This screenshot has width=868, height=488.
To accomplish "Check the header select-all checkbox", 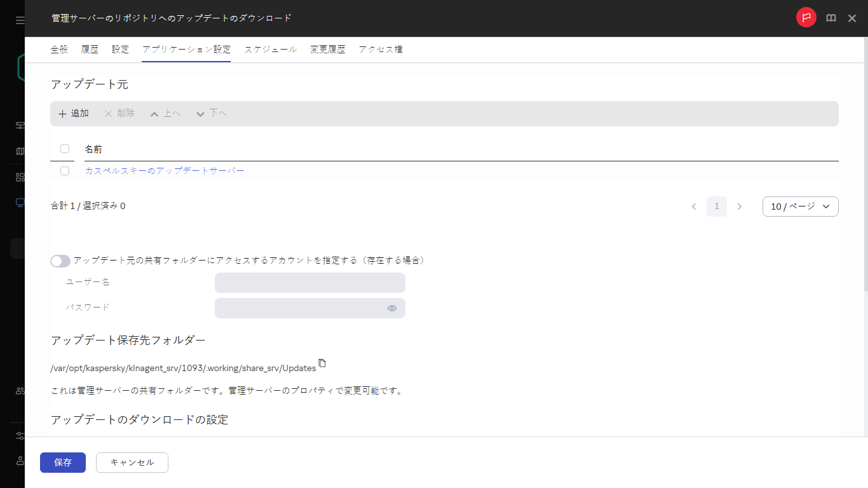I will 64,148.
